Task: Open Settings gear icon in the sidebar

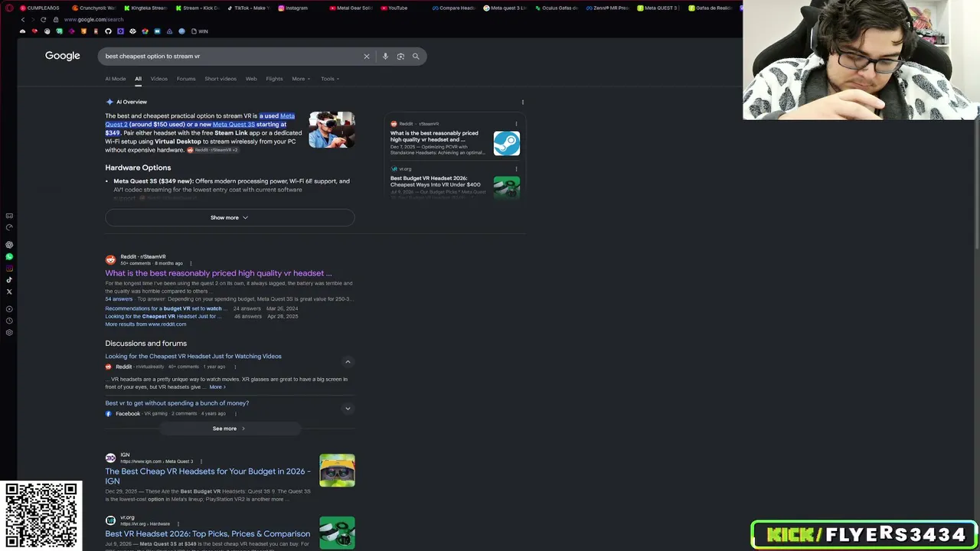Action: click(9, 332)
